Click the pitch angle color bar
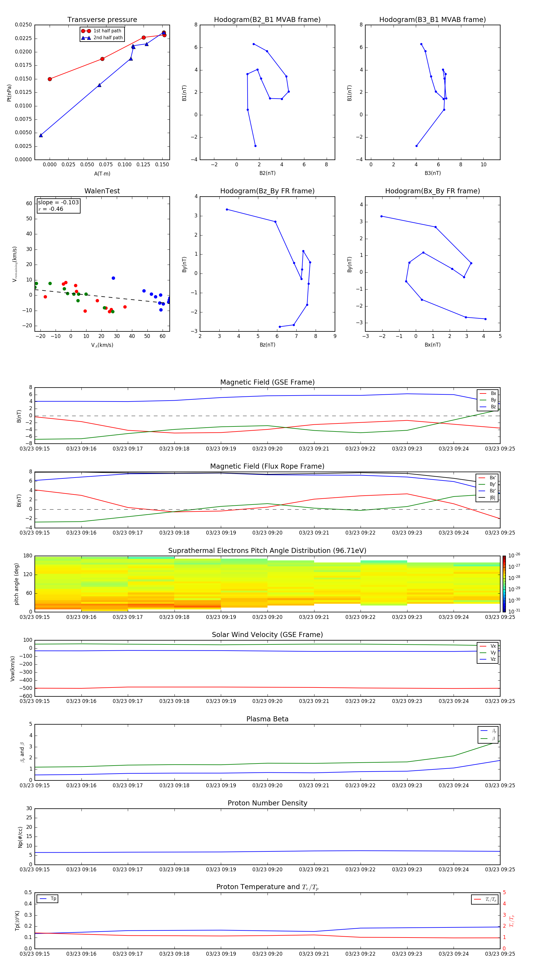 click(x=504, y=584)
